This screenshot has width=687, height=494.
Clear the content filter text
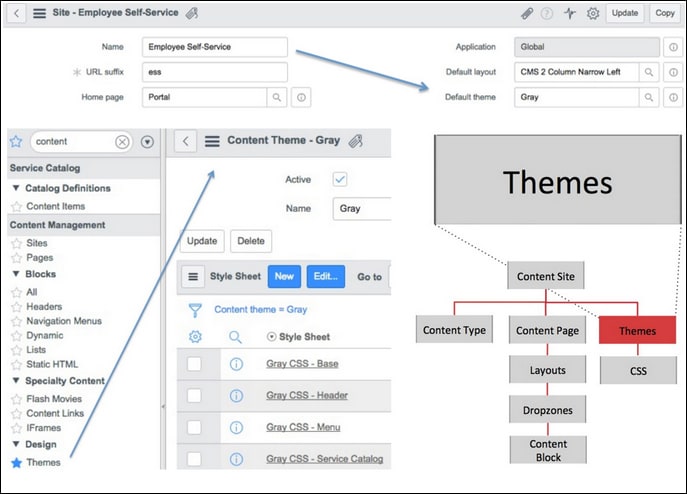122,142
